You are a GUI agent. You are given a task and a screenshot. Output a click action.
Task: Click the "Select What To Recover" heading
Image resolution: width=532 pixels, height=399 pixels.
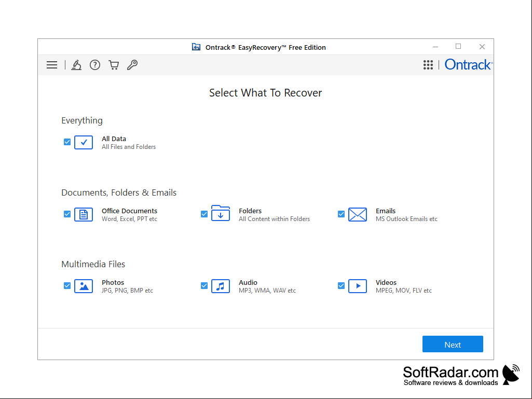coord(266,93)
